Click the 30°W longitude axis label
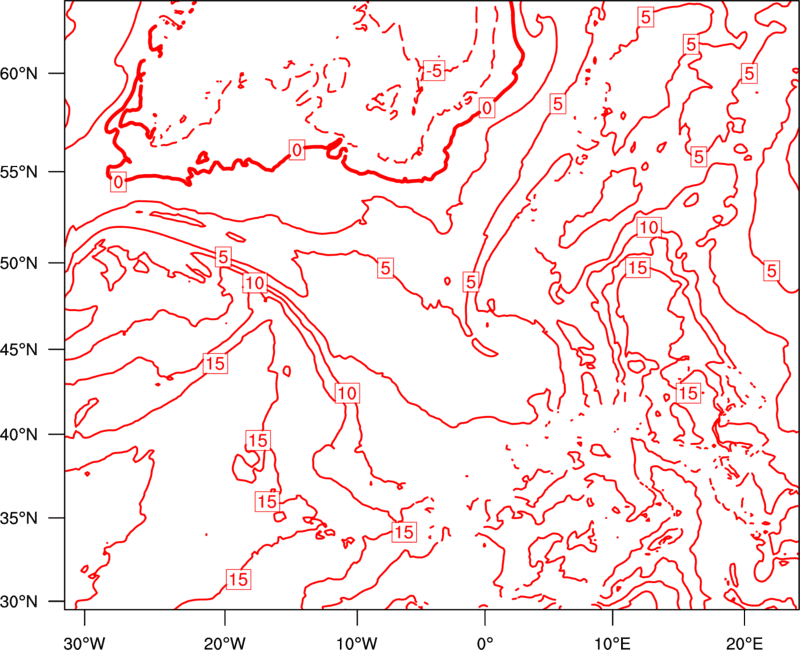The width and height of the screenshot is (800, 650). pyautogui.click(x=84, y=643)
